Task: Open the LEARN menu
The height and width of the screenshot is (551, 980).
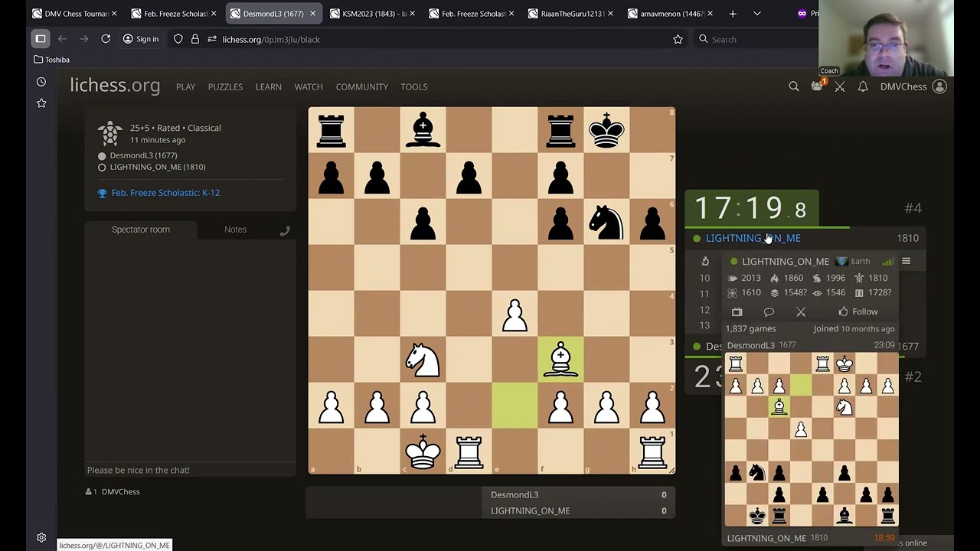Action: (269, 86)
